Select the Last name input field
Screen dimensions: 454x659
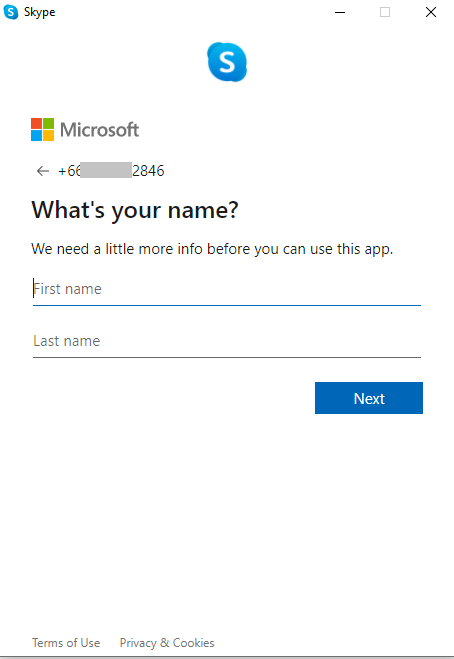click(x=227, y=341)
